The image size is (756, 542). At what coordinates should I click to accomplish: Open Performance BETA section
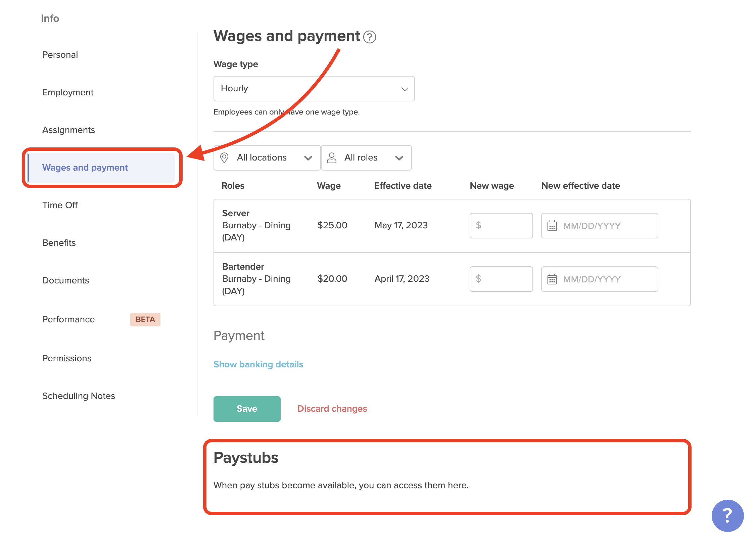pos(68,319)
